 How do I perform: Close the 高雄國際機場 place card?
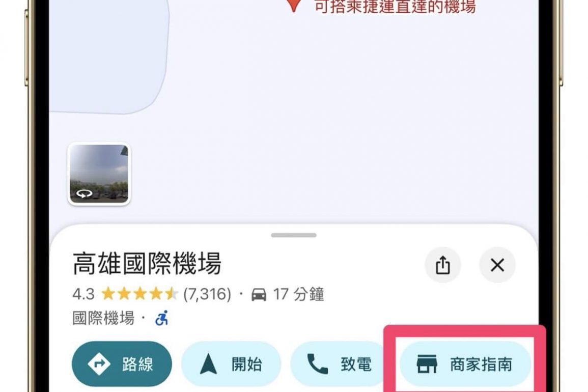point(497,265)
